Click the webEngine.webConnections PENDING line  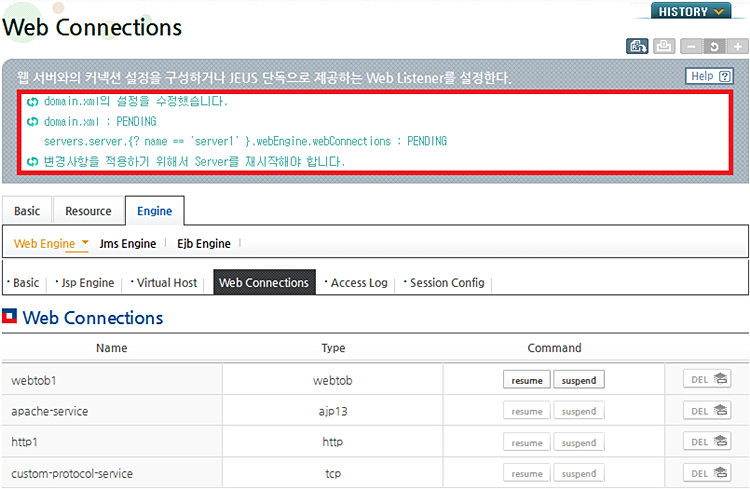coord(245,141)
